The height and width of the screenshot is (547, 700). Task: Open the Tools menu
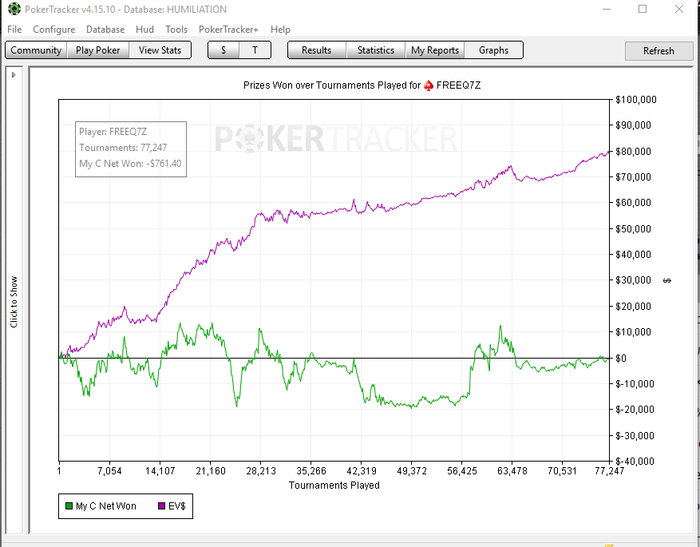coord(176,29)
